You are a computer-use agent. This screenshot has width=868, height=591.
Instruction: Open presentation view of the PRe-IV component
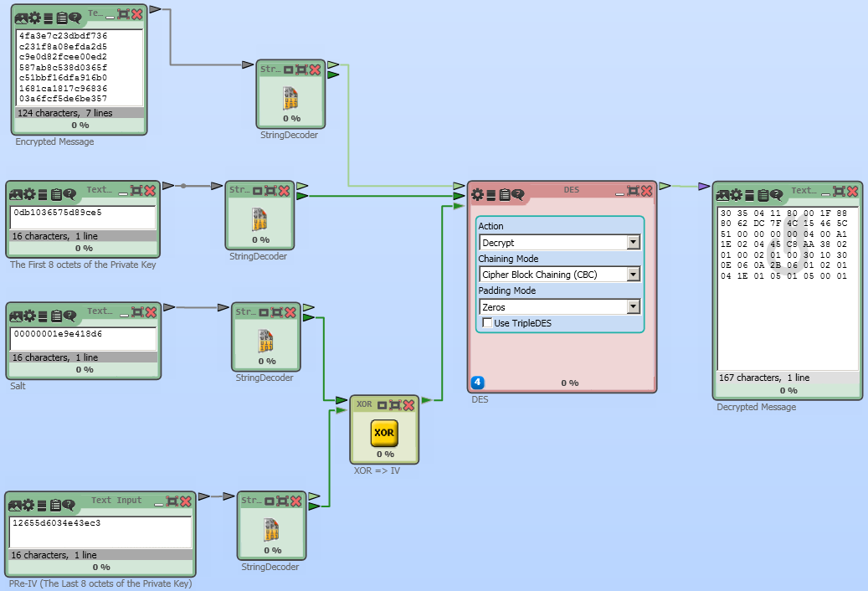click(x=15, y=506)
